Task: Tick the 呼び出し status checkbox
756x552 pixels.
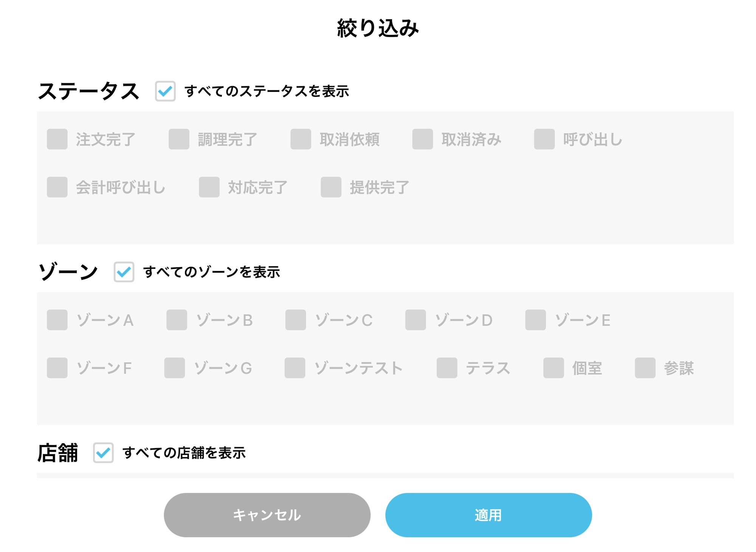Action: point(544,139)
